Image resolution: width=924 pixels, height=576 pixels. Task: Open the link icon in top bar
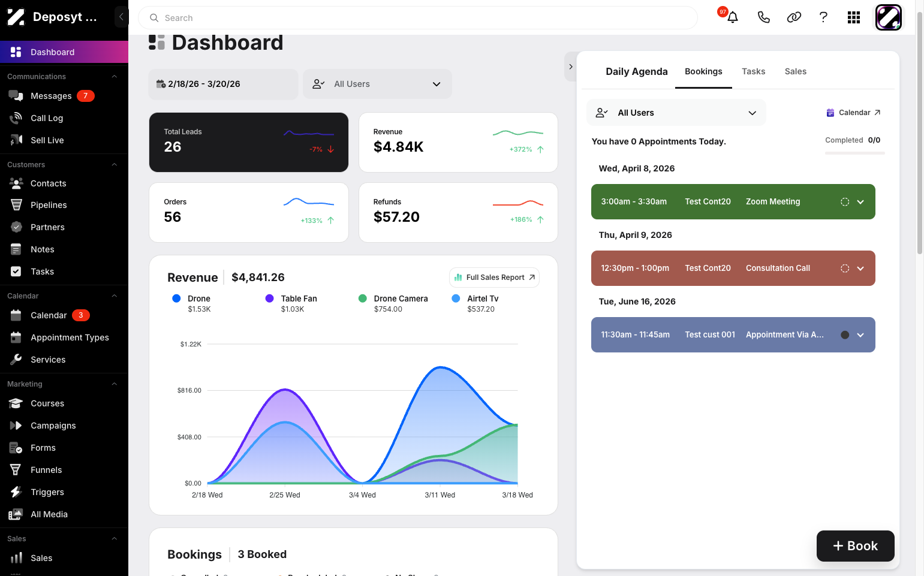pos(794,17)
